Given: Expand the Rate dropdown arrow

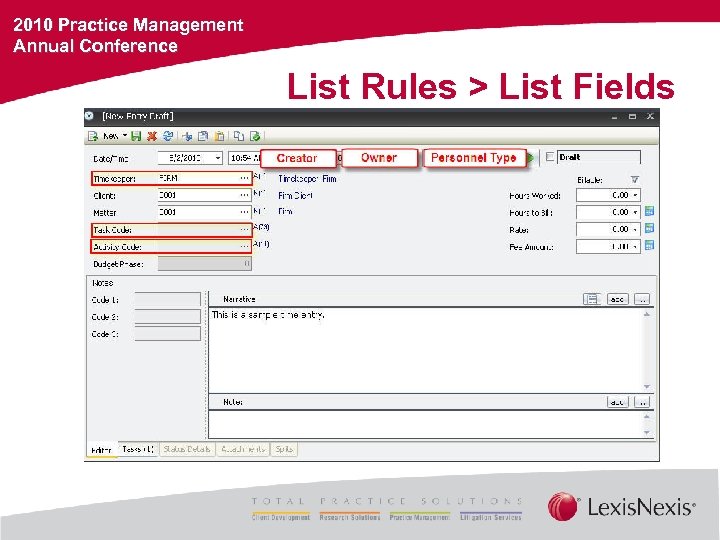Looking at the screenshot, I should [x=636, y=229].
